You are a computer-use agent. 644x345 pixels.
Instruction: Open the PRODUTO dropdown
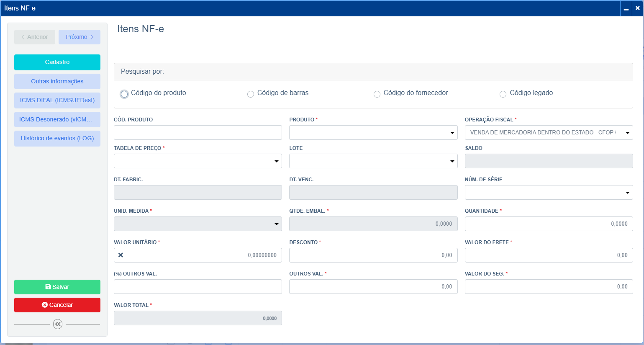[452, 132]
